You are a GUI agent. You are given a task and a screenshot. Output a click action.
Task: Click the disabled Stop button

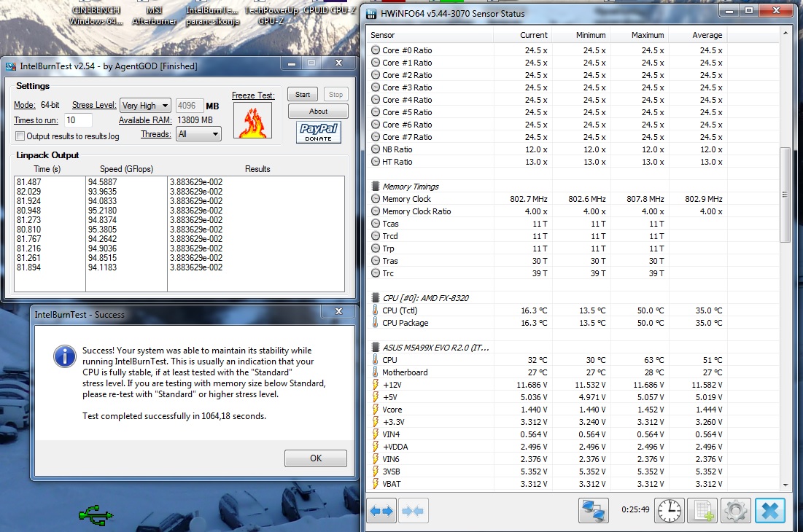(335, 95)
